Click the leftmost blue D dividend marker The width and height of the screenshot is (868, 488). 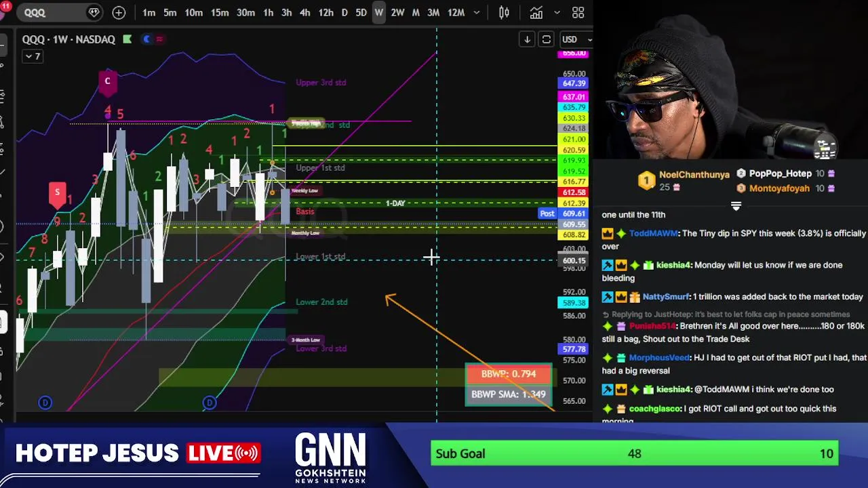[x=45, y=403]
